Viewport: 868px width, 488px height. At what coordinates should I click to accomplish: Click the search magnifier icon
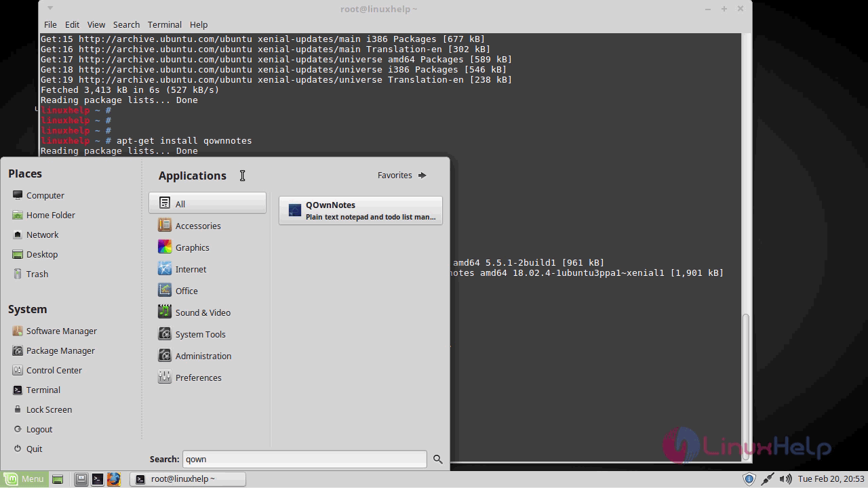(x=437, y=460)
